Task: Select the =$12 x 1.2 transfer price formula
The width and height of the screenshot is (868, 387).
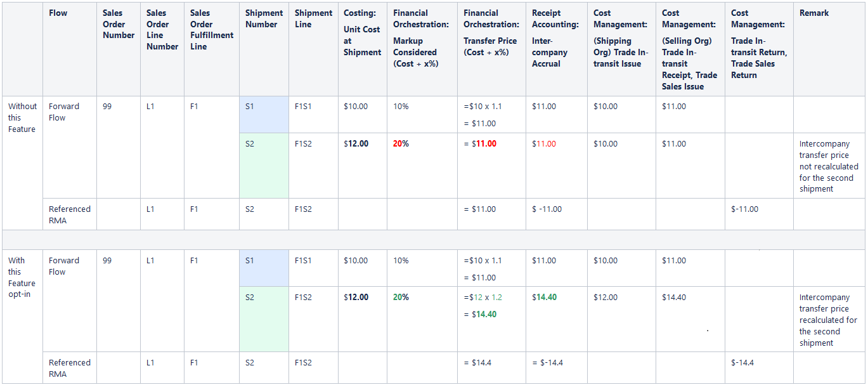Action: coord(483,297)
